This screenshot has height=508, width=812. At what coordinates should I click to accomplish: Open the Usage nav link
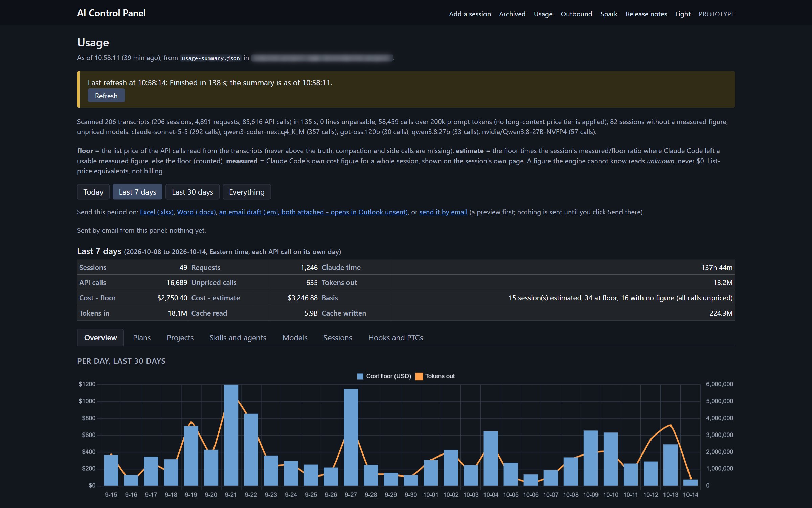pyautogui.click(x=543, y=14)
